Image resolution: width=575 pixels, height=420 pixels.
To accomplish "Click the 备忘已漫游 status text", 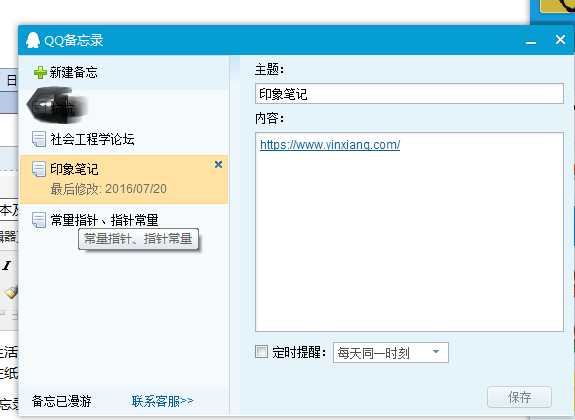I will [62, 401].
